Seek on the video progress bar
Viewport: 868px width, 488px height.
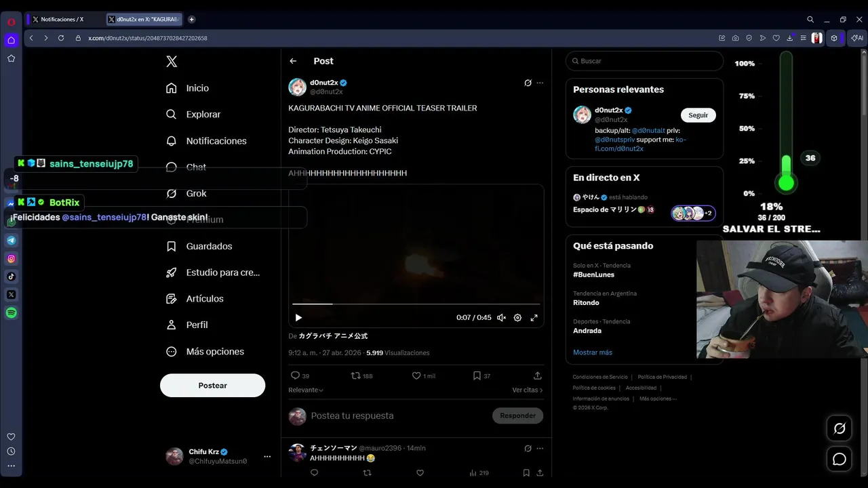click(416, 304)
